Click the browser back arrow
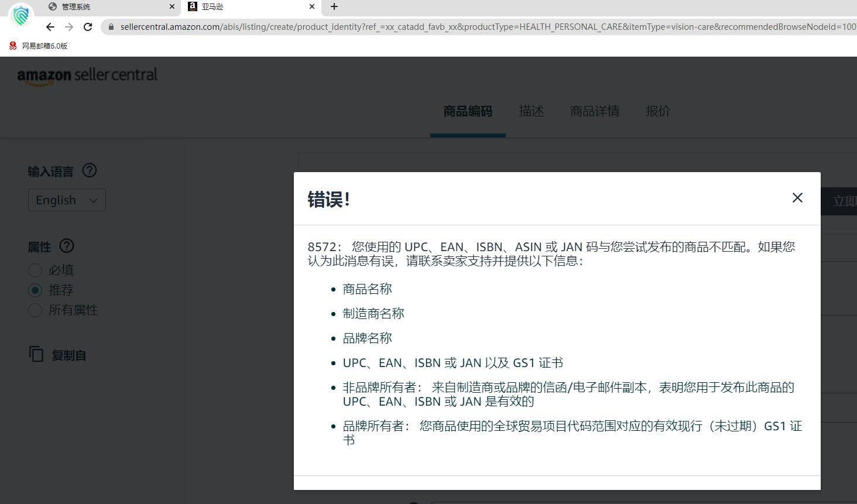857x504 pixels. coord(50,27)
